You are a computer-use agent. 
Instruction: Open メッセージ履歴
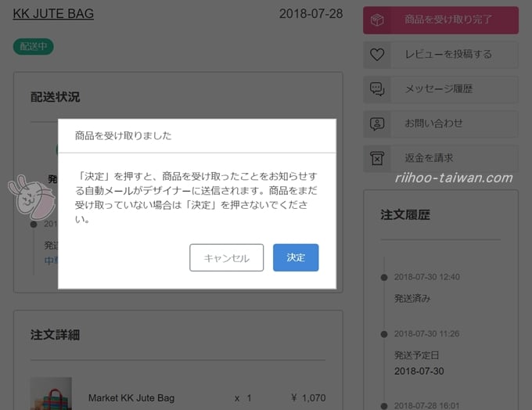pyautogui.click(x=440, y=89)
